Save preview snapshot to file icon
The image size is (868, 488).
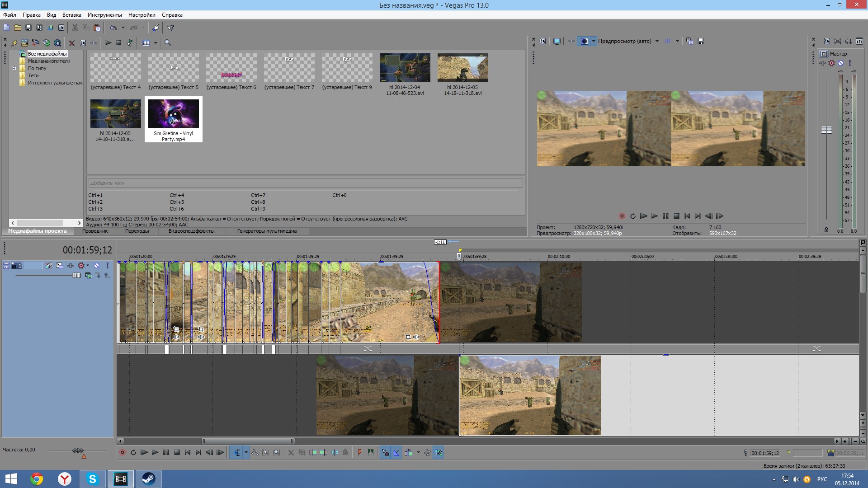point(701,41)
